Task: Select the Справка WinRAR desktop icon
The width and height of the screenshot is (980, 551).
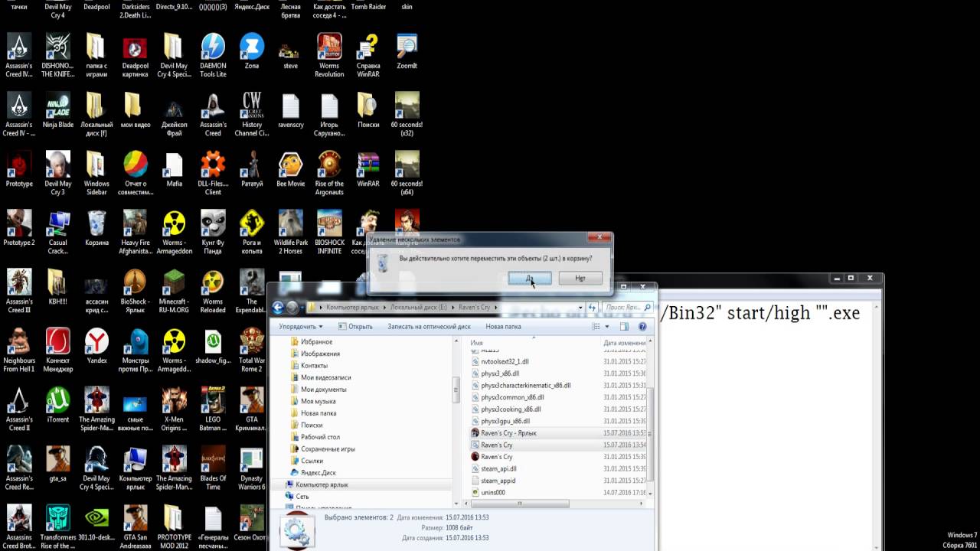Action: click(x=368, y=56)
